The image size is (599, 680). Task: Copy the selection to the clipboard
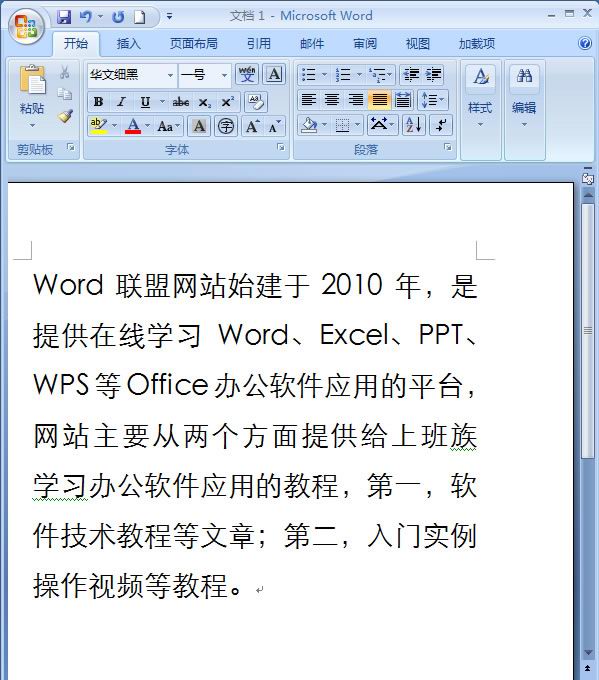point(65,93)
